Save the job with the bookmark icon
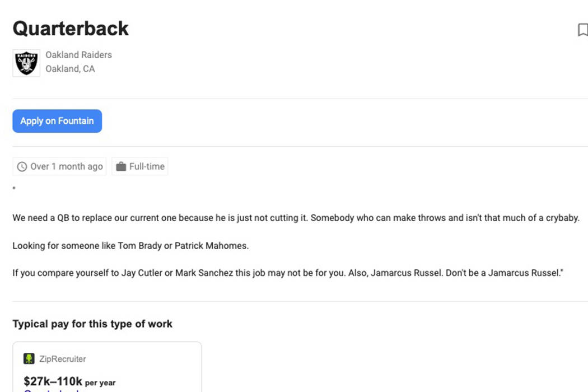The image size is (588, 392). coord(582,30)
